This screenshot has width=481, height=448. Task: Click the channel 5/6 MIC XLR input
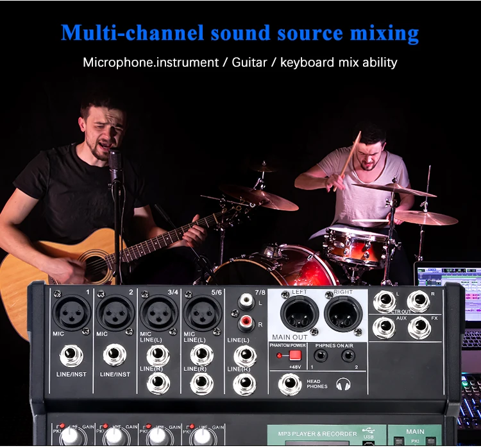[203, 313]
